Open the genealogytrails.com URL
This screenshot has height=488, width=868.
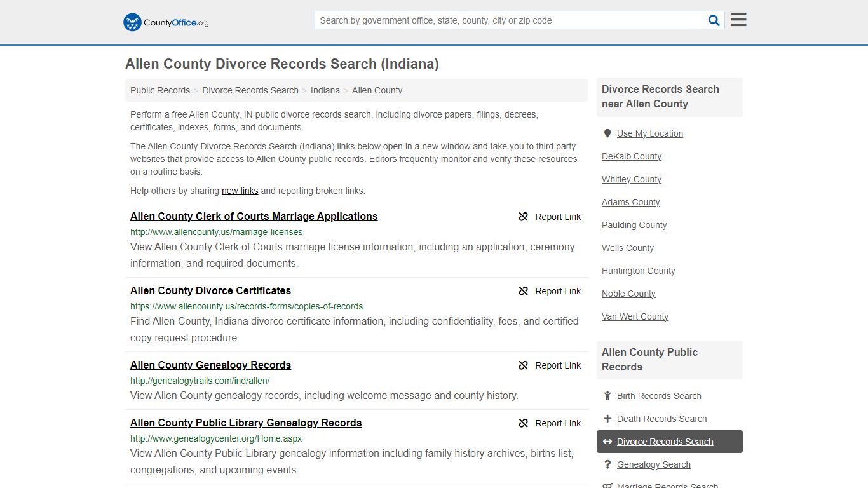pyautogui.click(x=200, y=381)
